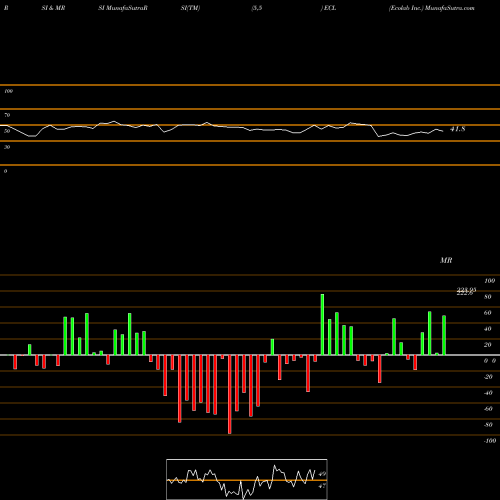500x500 pixels.
Task: Click the Ecolab Inc. MunafaSutra.com title text
Action: coord(432,8)
